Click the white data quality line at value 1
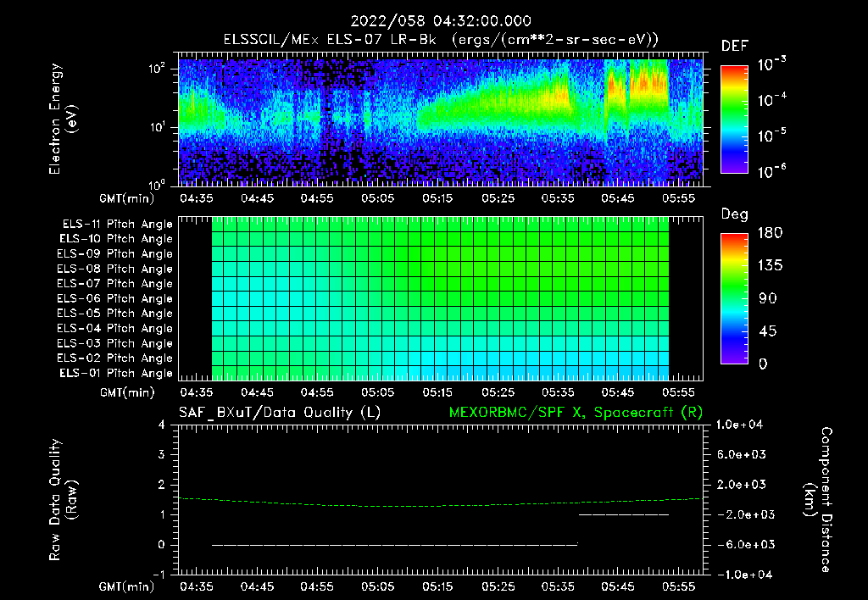868x600 pixels. coord(623,514)
